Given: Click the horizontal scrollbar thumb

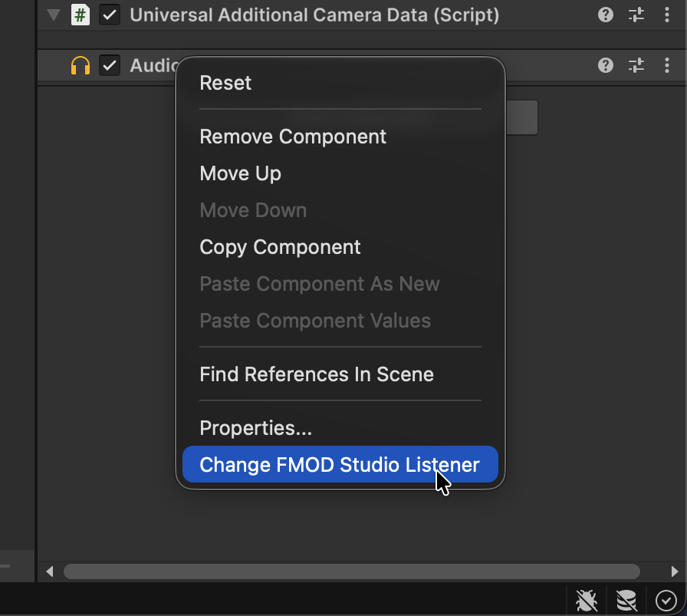Looking at the screenshot, I should (352, 572).
